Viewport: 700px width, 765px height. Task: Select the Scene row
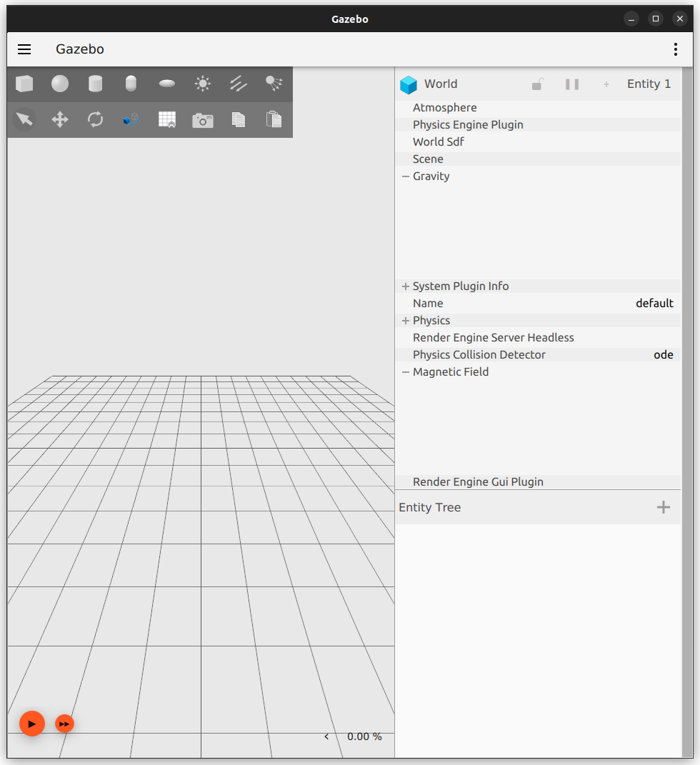538,159
